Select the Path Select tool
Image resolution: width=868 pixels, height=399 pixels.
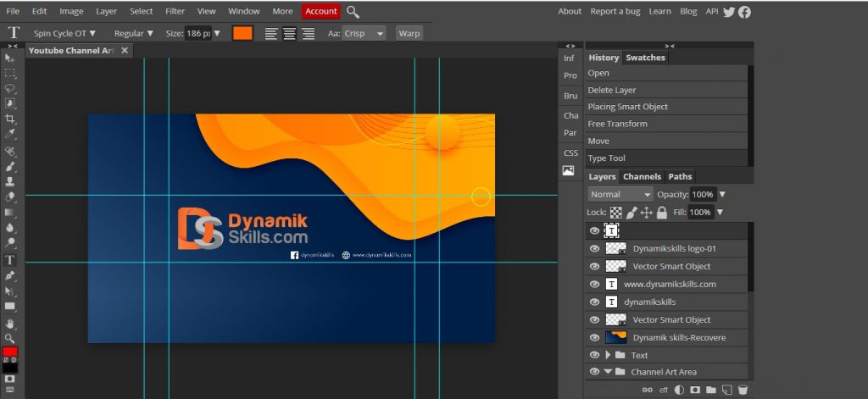pyautogui.click(x=10, y=291)
